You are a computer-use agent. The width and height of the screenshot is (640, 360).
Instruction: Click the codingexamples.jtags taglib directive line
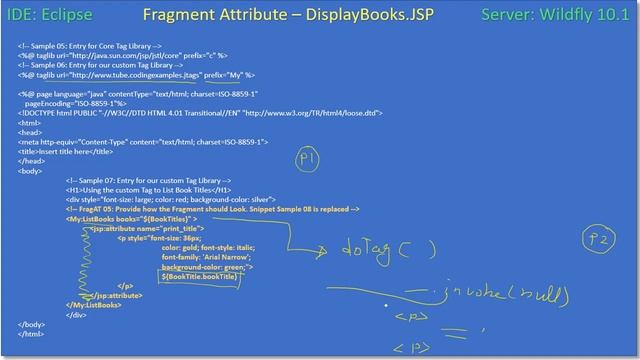pos(136,75)
